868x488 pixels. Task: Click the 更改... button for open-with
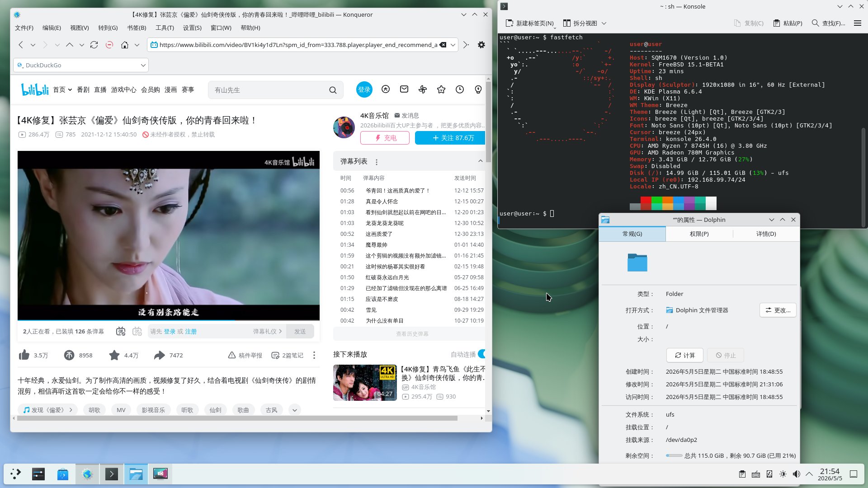(x=778, y=310)
